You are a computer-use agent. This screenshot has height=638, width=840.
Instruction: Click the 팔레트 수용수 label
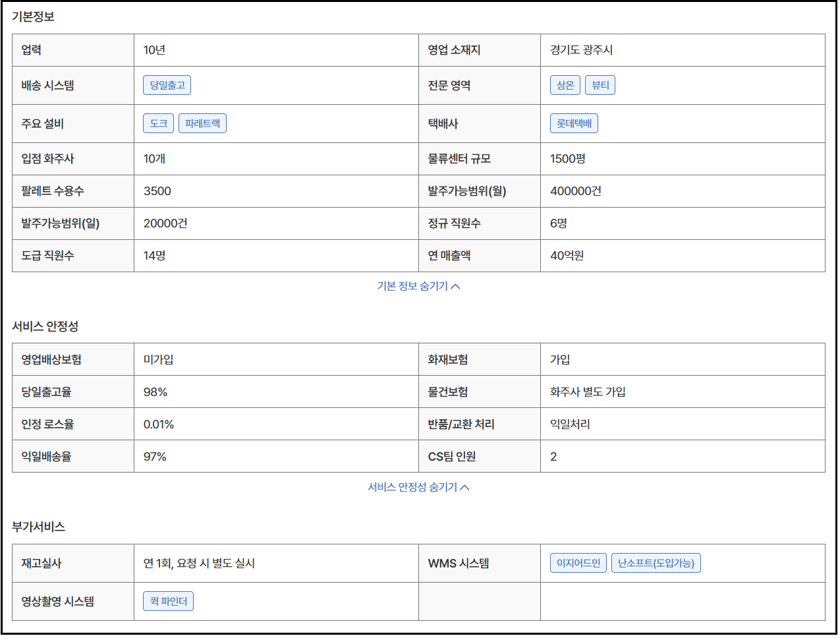[53, 191]
